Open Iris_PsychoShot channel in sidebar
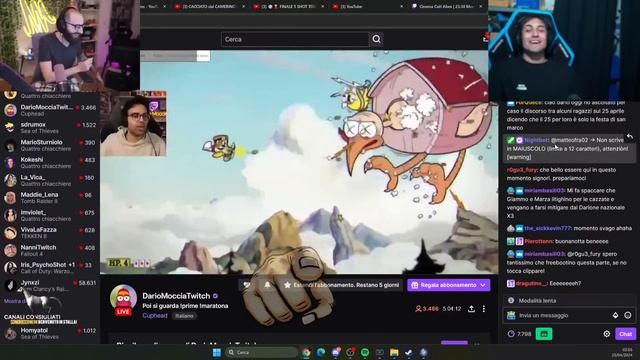Image resolution: width=640 pixels, height=360 pixels. click(x=50, y=268)
